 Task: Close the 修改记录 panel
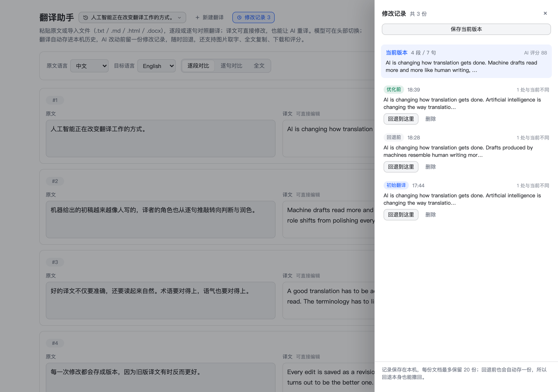click(545, 13)
